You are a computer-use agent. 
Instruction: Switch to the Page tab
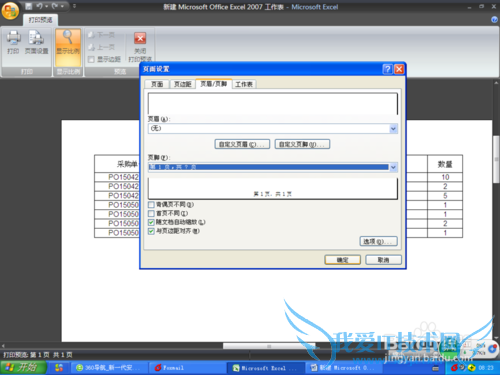click(157, 84)
